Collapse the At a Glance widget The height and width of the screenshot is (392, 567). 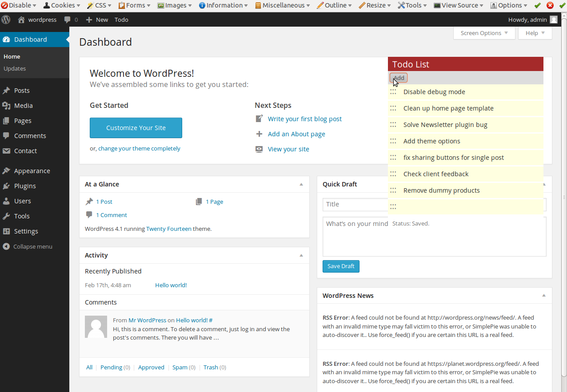point(301,184)
